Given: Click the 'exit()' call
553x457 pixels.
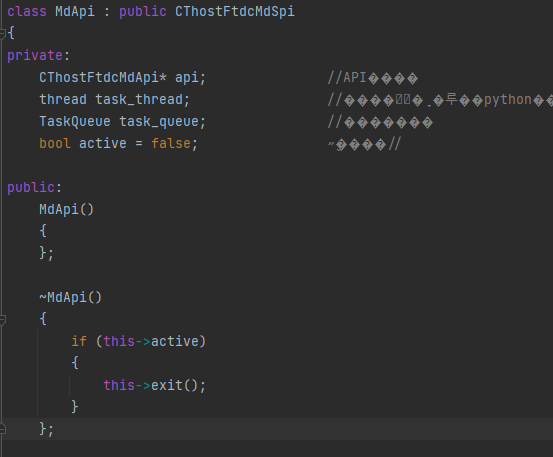Looking at the screenshot, I should click(x=175, y=385).
